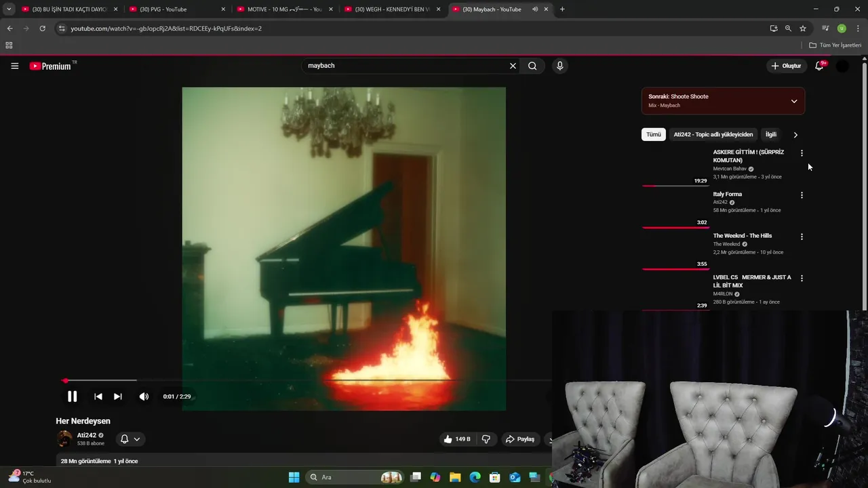868x488 pixels.
Task: Open a new browser tab
Action: (562, 9)
